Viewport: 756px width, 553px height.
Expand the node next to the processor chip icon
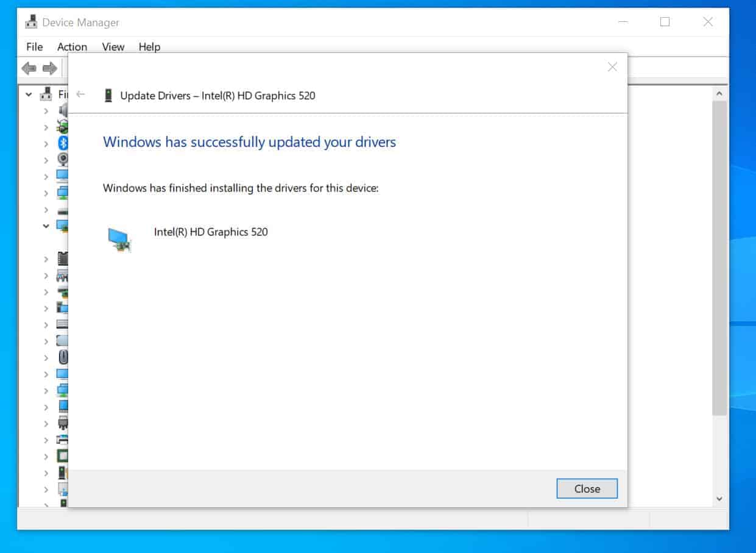46,457
